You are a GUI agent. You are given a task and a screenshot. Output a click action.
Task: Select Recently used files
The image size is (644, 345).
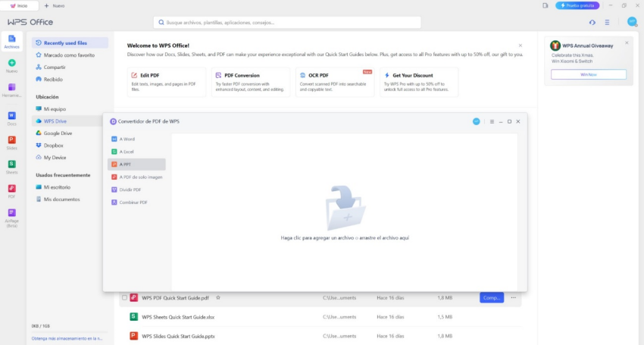[x=70, y=42]
